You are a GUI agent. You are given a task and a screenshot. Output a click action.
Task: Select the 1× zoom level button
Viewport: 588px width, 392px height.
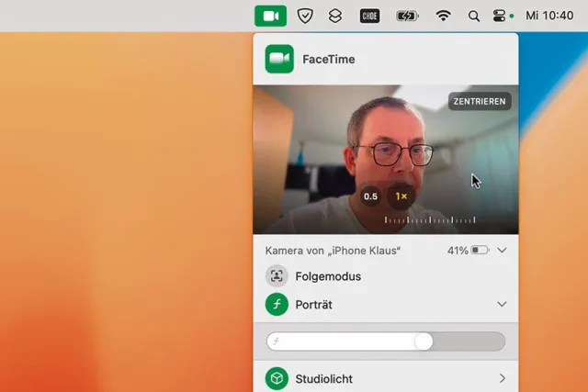[401, 196]
